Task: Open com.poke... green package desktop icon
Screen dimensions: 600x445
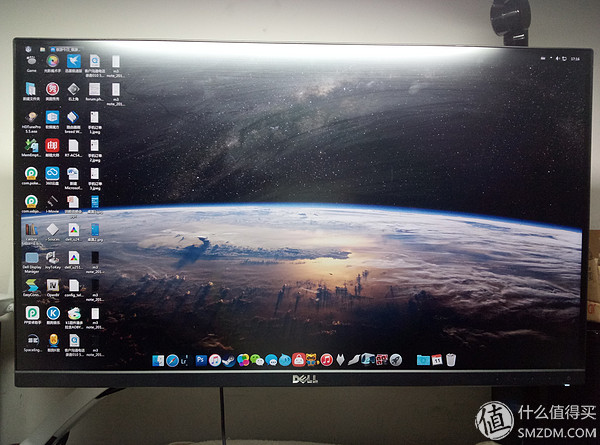Action: [31, 176]
